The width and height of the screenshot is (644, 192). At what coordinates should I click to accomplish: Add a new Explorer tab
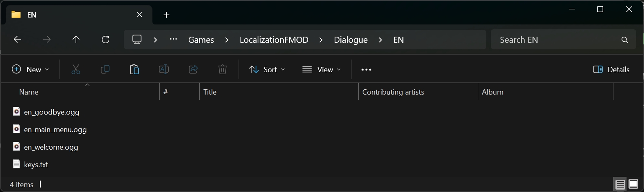166,15
